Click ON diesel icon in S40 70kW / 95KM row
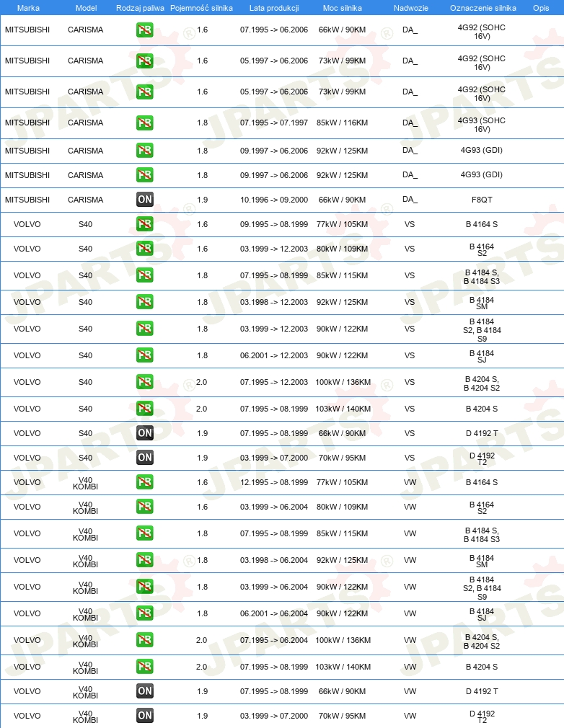 [145, 458]
